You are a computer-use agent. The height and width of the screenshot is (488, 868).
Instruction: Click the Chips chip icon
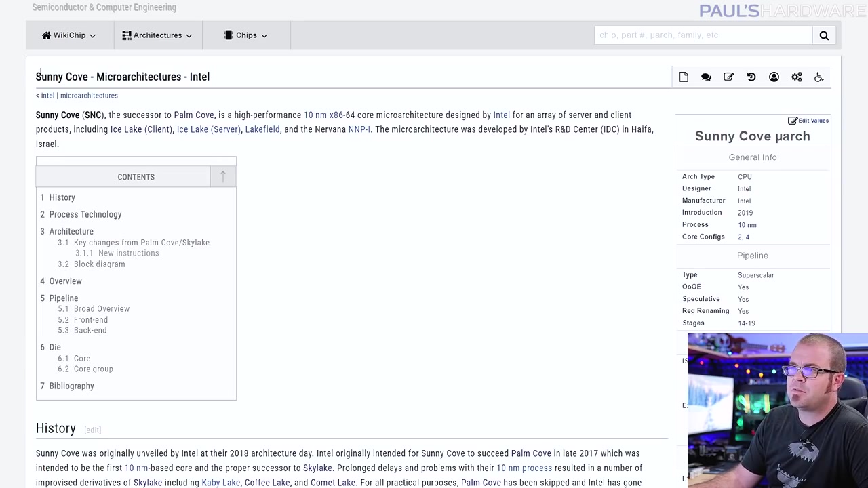click(229, 35)
